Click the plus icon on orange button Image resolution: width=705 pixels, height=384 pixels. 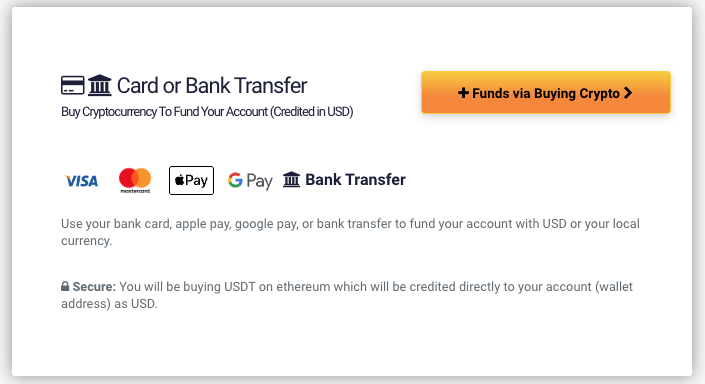[463, 93]
